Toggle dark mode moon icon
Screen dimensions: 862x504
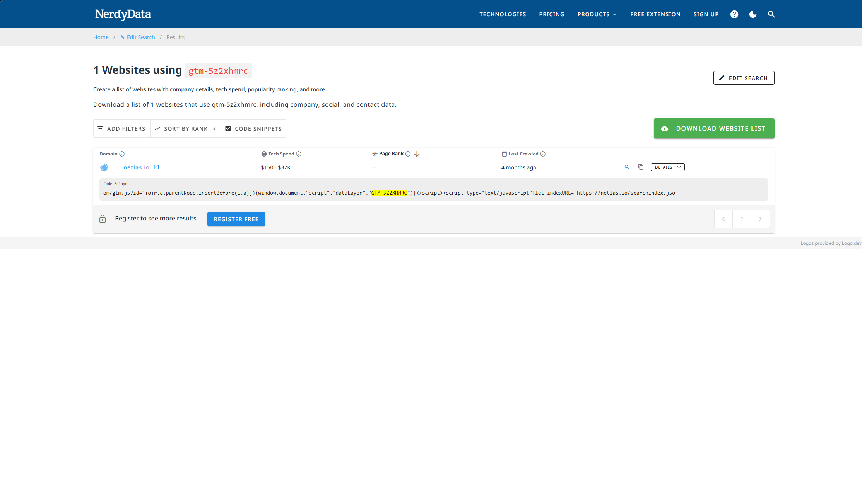[x=753, y=14]
